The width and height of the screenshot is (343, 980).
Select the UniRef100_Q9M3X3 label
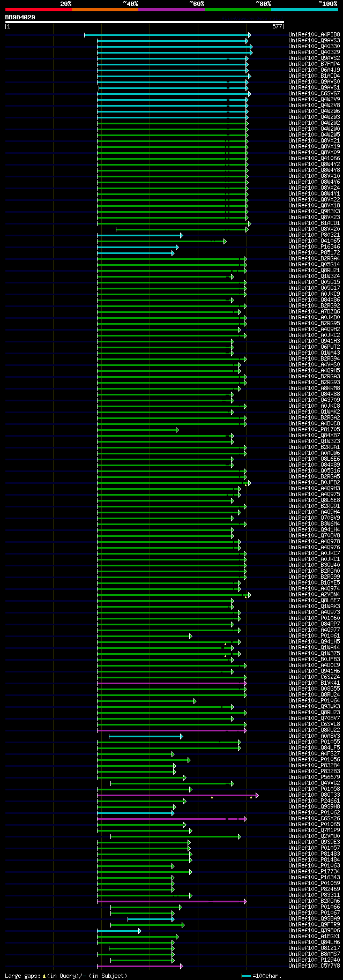[314, 212]
